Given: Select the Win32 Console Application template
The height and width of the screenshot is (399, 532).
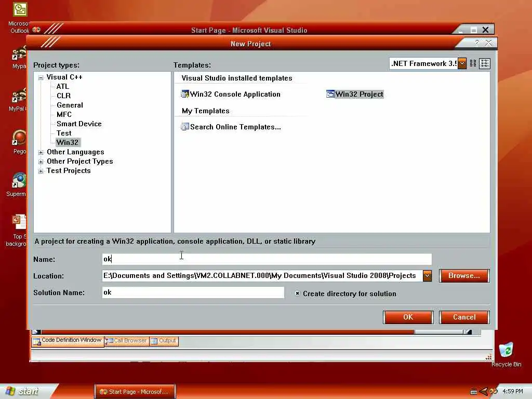Looking at the screenshot, I should [x=231, y=95].
